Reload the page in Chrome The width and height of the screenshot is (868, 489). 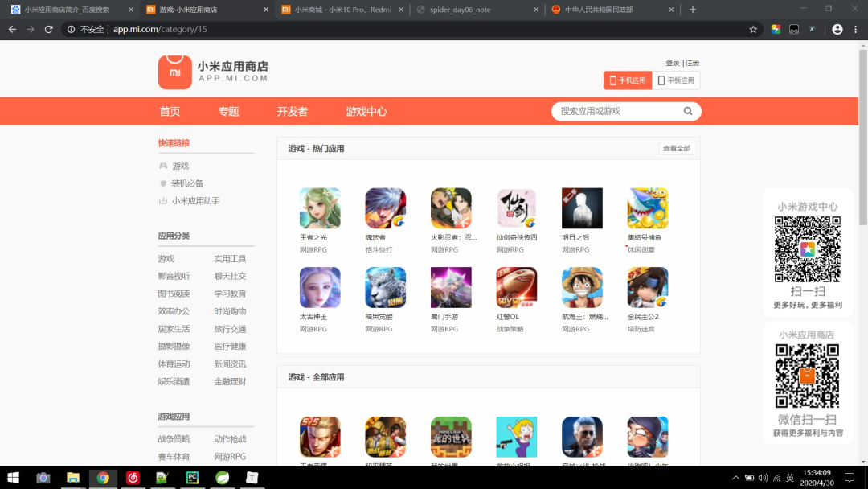[x=49, y=29]
